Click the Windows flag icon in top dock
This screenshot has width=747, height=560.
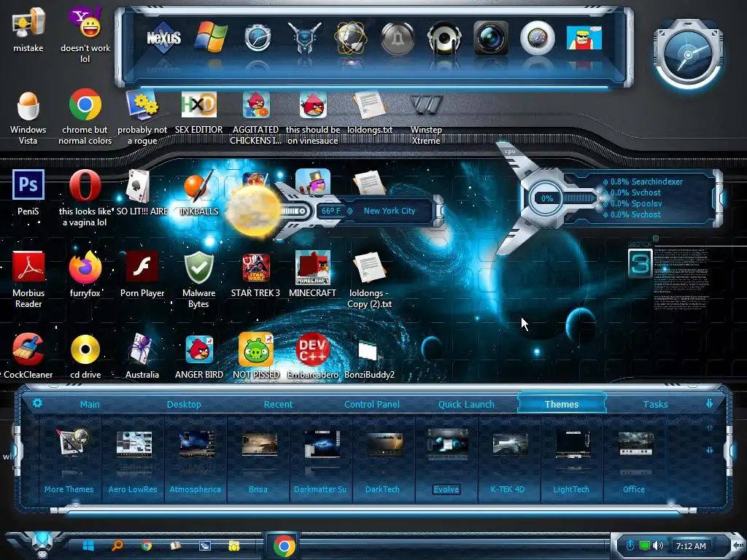[210, 37]
